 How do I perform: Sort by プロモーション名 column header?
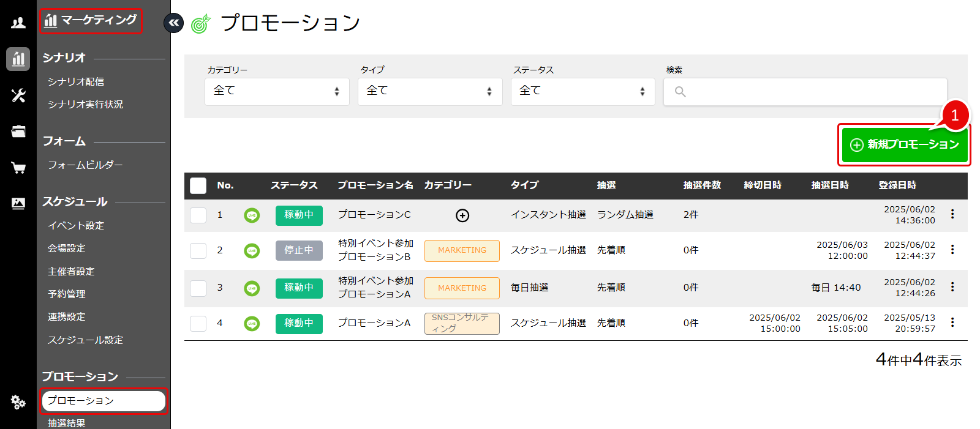[x=375, y=185]
